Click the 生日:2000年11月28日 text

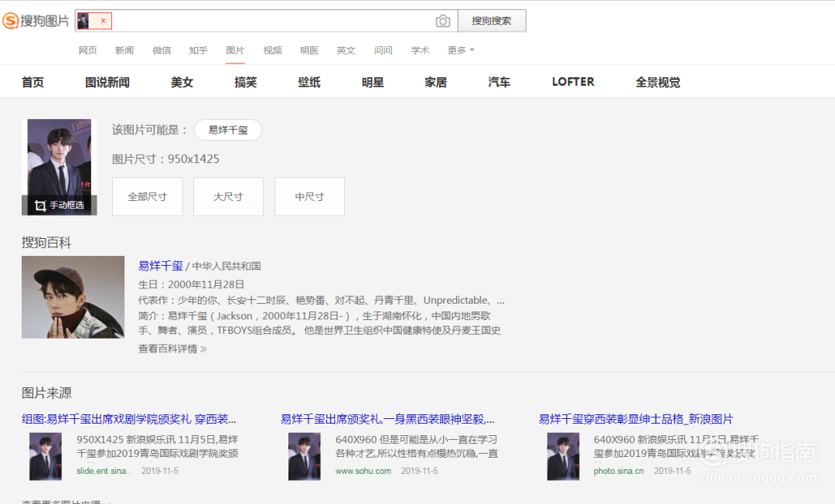(x=191, y=284)
